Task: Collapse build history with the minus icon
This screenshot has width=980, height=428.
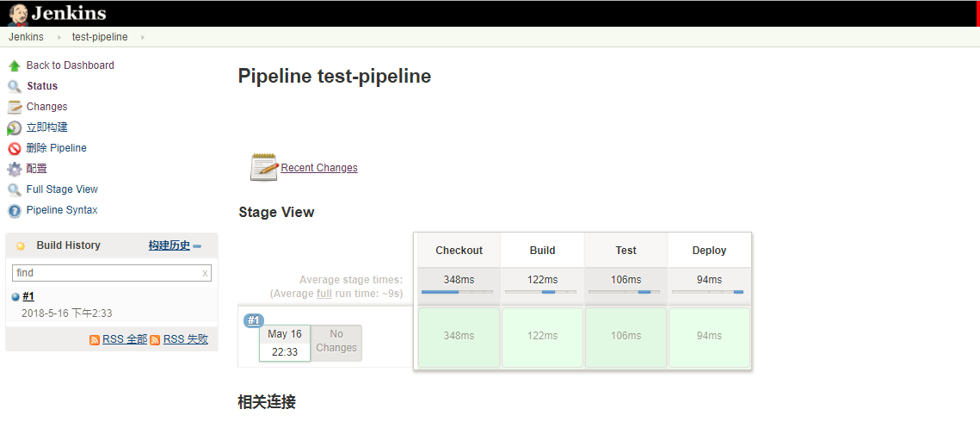Action: (x=198, y=246)
